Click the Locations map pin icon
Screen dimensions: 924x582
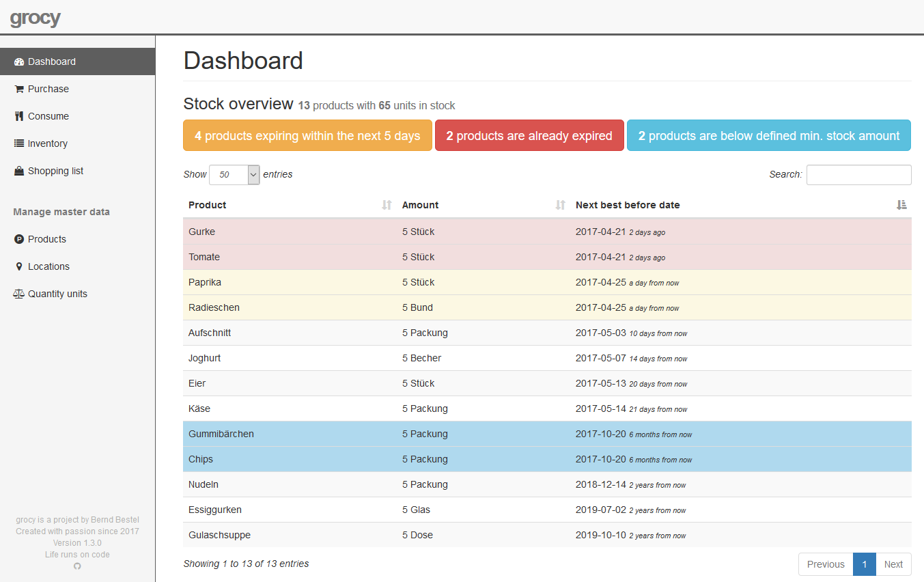[19, 266]
